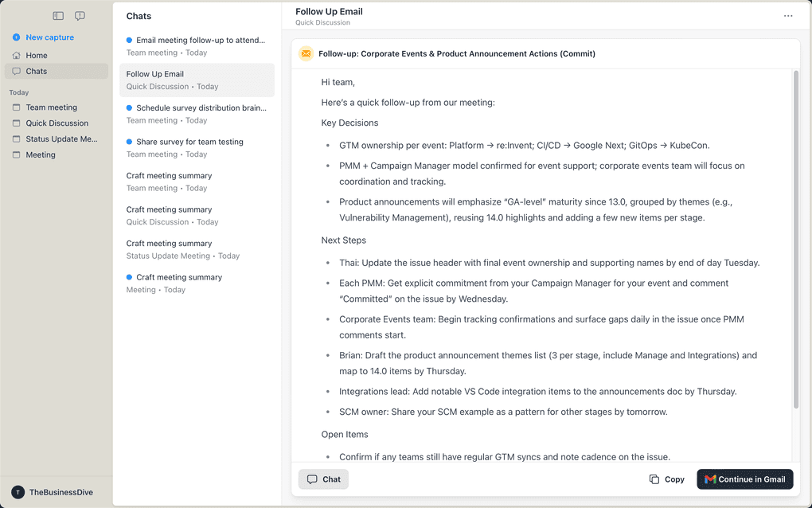Open the Chat button at the bottom
Image resolution: width=812 pixels, height=508 pixels.
(x=322, y=479)
